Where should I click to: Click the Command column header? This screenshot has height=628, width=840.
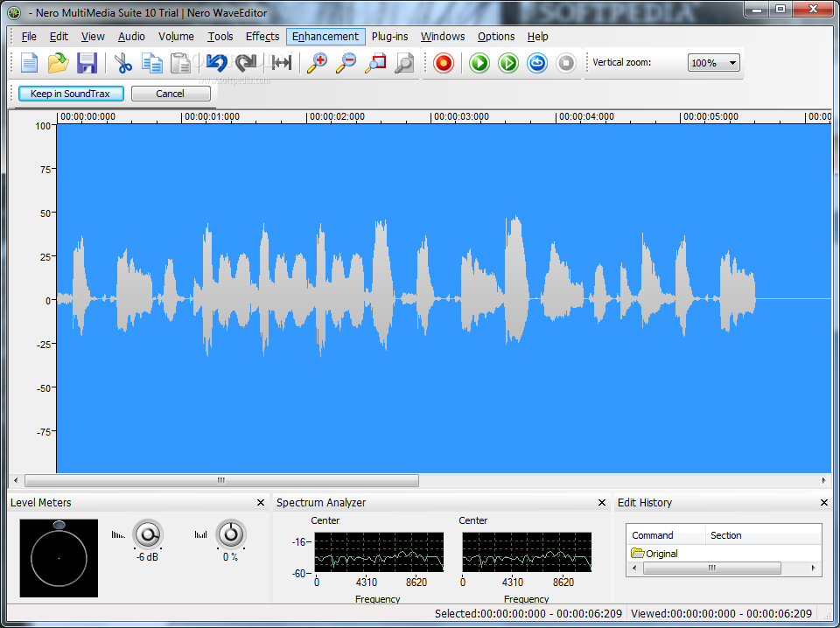(x=666, y=535)
